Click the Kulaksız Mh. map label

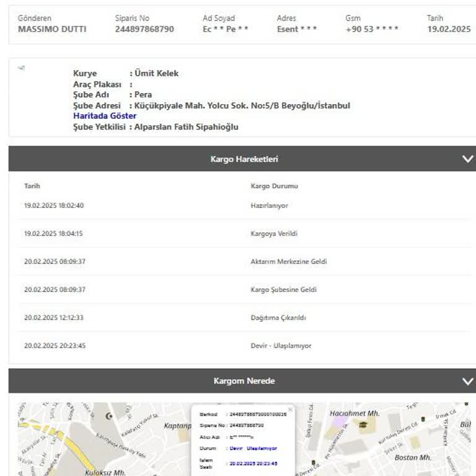pyautogui.click(x=105, y=472)
